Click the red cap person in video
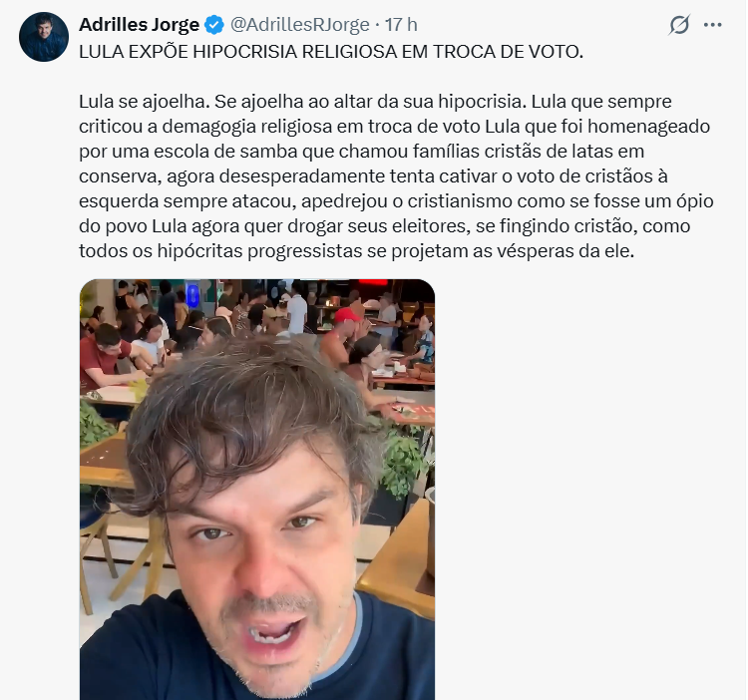 point(346,329)
